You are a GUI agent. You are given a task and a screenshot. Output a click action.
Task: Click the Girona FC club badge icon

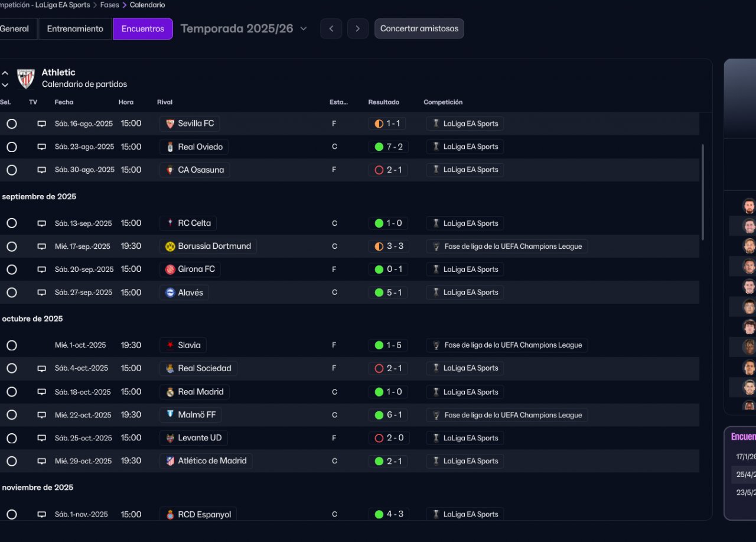[170, 270]
